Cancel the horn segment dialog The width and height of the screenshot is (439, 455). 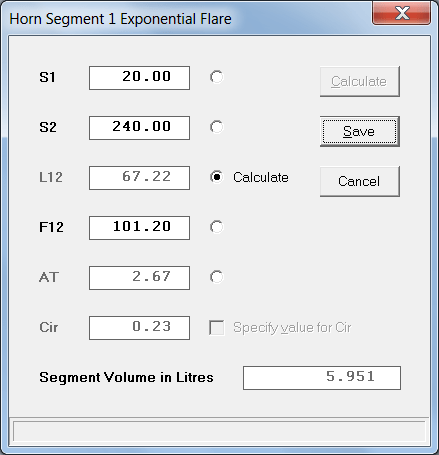(x=360, y=181)
